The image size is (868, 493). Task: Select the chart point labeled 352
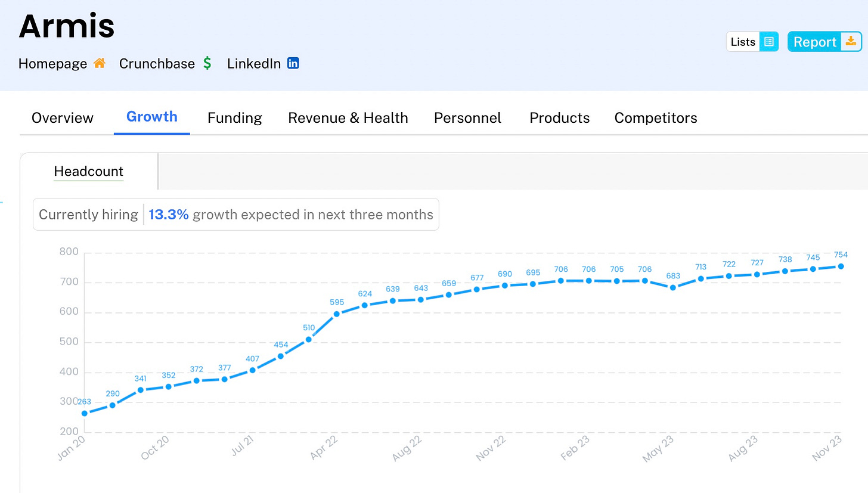point(169,386)
